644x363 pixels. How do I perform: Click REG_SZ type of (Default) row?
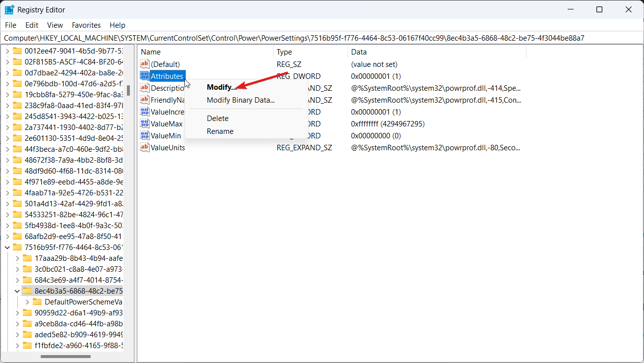click(289, 64)
